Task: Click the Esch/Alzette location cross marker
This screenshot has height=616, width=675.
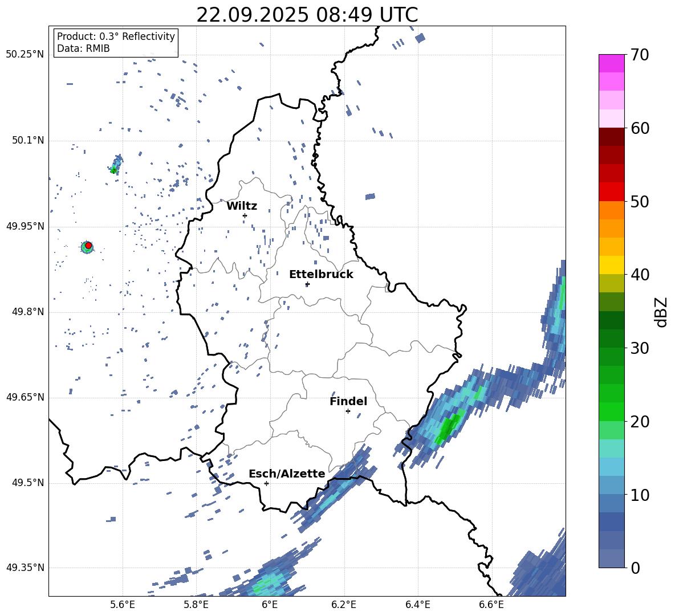Action: 266,483
